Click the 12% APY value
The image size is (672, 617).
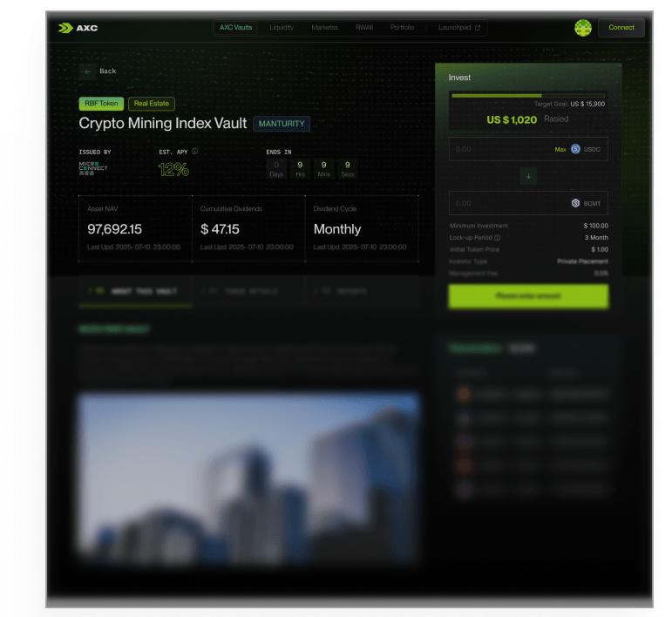[x=173, y=170]
